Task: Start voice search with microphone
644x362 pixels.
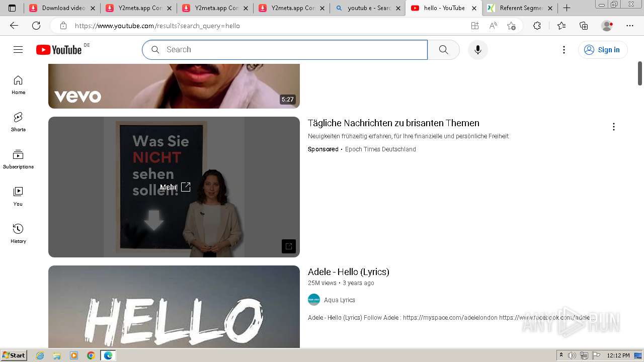Action: [x=478, y=49]
